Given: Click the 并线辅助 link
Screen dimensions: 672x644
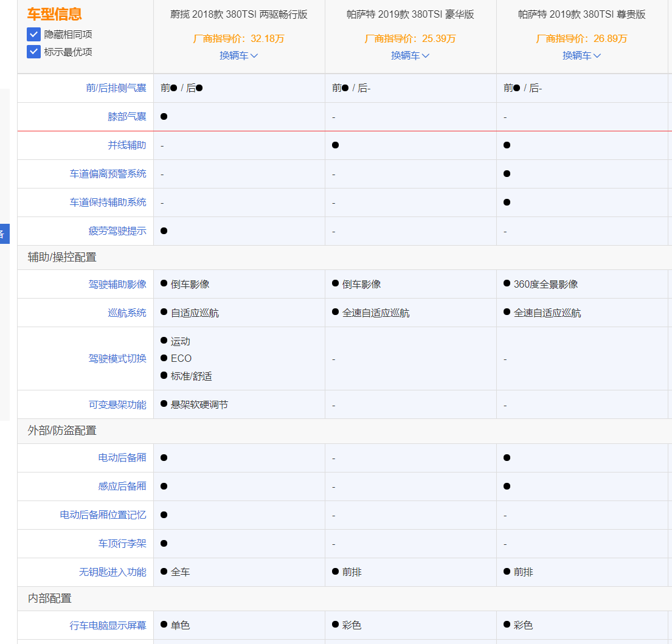Looking at the screenshot, I should pos(127,145).
